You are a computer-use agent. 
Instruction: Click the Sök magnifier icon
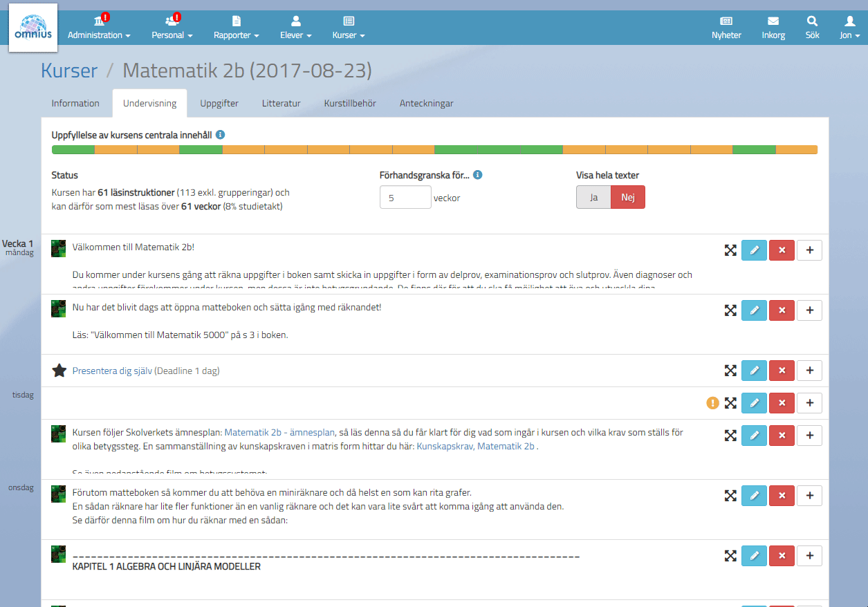[x=812, y=21]
